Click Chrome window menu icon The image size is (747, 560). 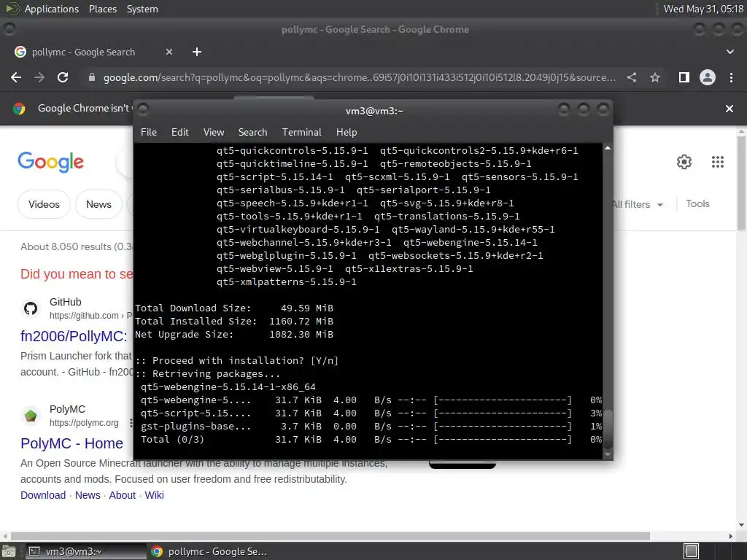tap(9, 29)
